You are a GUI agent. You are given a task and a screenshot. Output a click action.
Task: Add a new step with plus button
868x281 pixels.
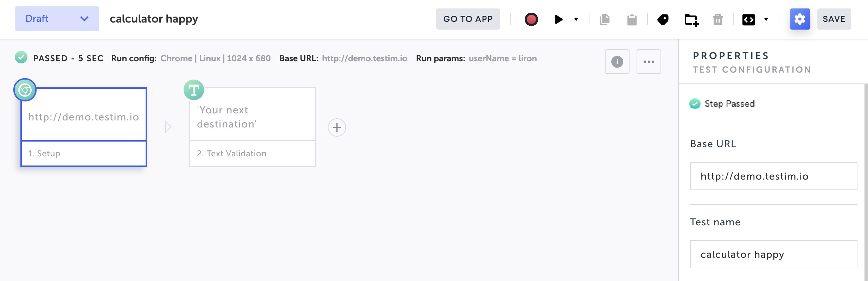coord(337,127)
